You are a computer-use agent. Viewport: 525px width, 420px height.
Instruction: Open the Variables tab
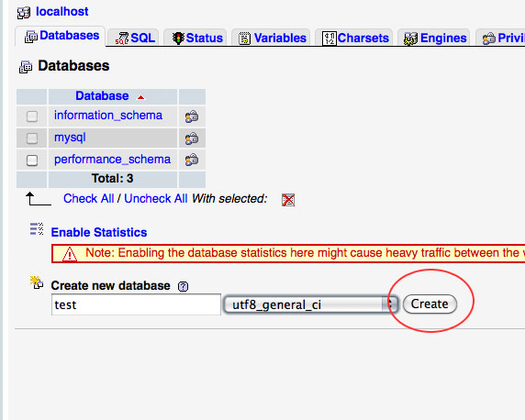[272, 38]
